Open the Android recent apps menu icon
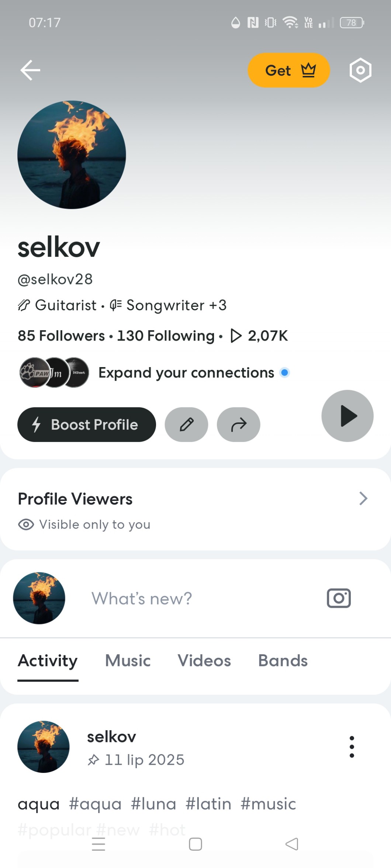 pyautogui.click(x=98, y=844)
